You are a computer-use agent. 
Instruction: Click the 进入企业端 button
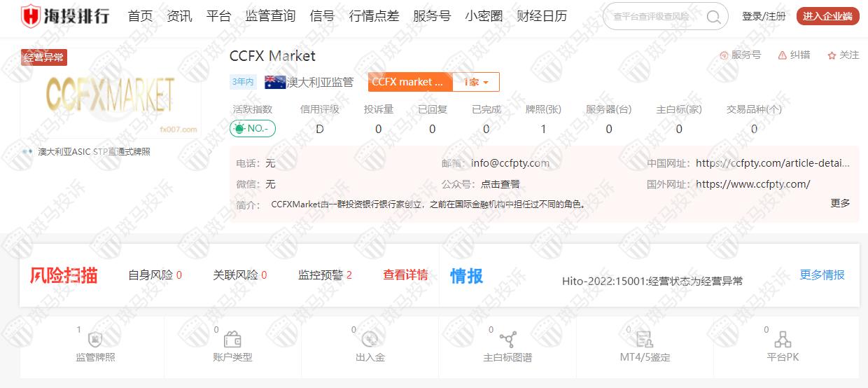click(x=828, y=16)
